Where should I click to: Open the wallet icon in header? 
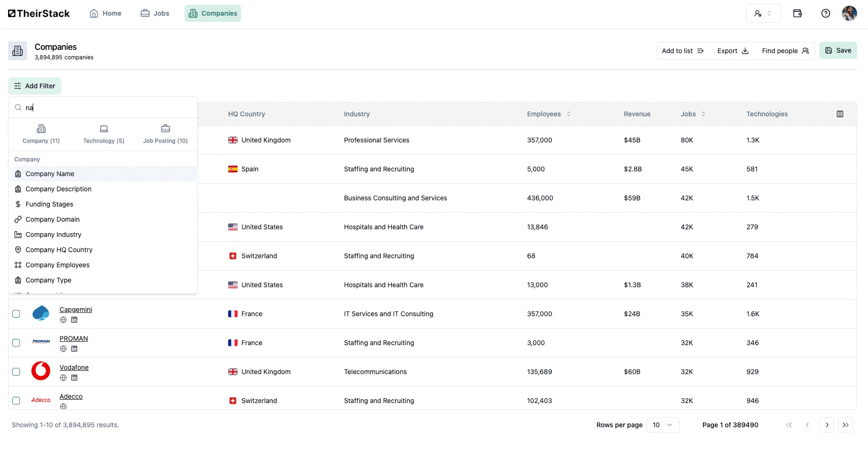797,13
